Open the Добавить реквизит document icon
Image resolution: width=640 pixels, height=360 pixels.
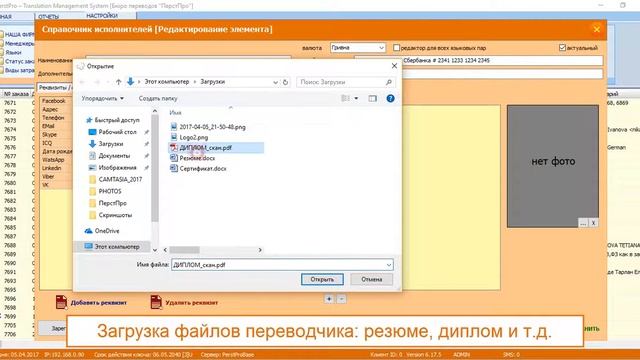click(x=61, y=302)
